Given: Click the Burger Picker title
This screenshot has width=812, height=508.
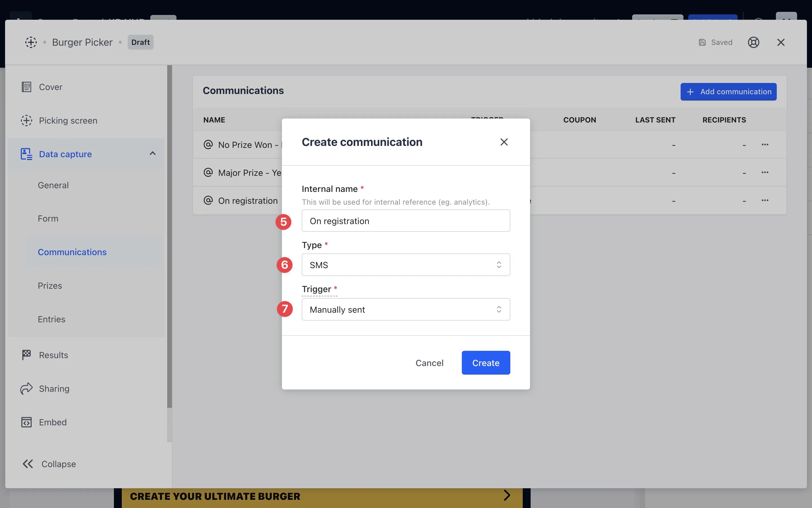Looking at the screenshot, I should (82, 42).
